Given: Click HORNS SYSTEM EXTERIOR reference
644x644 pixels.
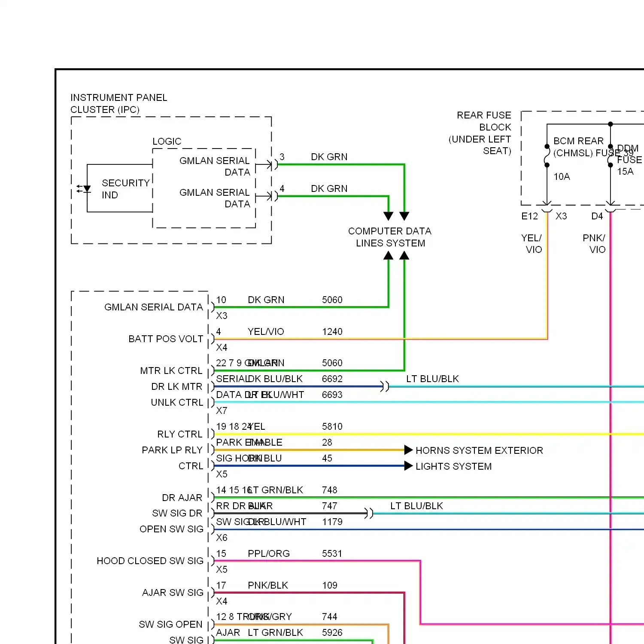Looking at the screenshot, I should point(479,450).
